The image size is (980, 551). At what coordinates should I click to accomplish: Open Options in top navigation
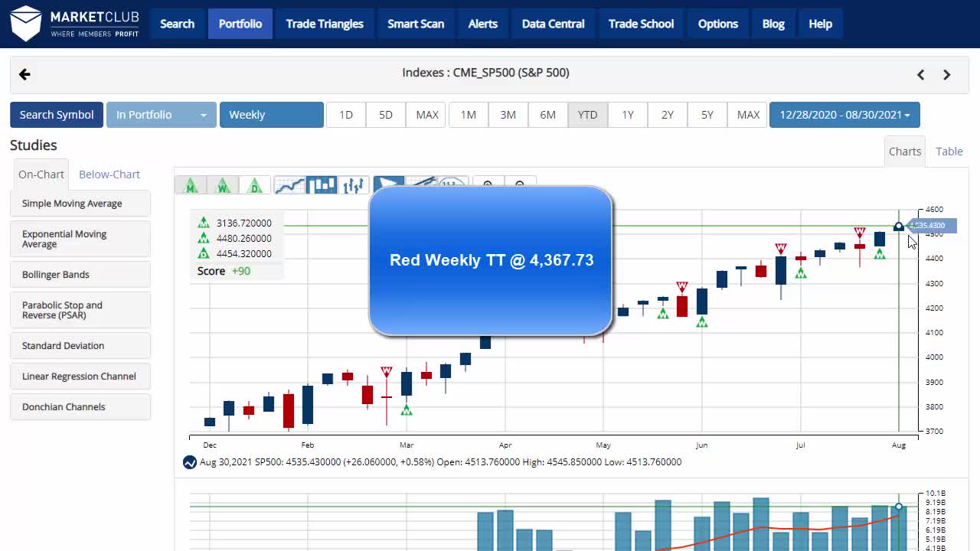[718, 24]
